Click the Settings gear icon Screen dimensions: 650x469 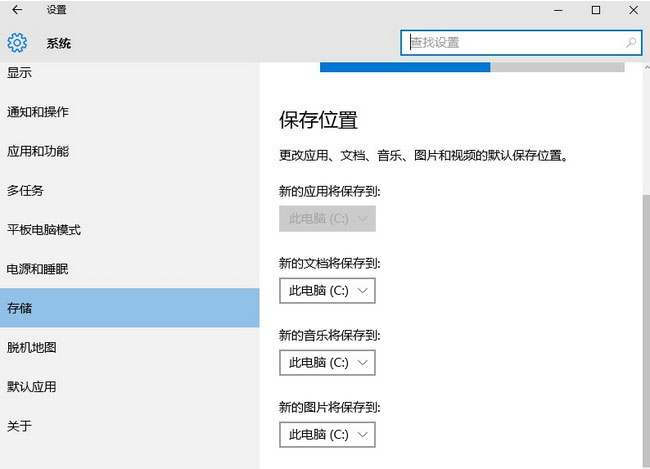click(17, 43)
